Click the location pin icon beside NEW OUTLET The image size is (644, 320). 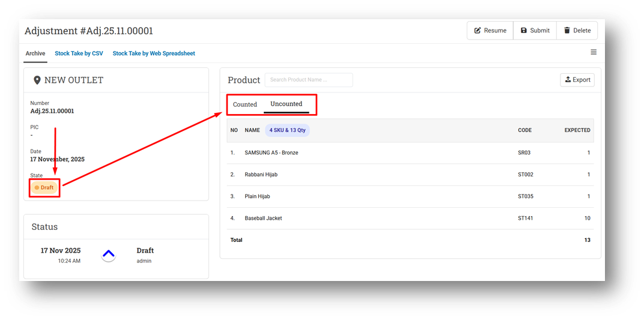(37, 80)
